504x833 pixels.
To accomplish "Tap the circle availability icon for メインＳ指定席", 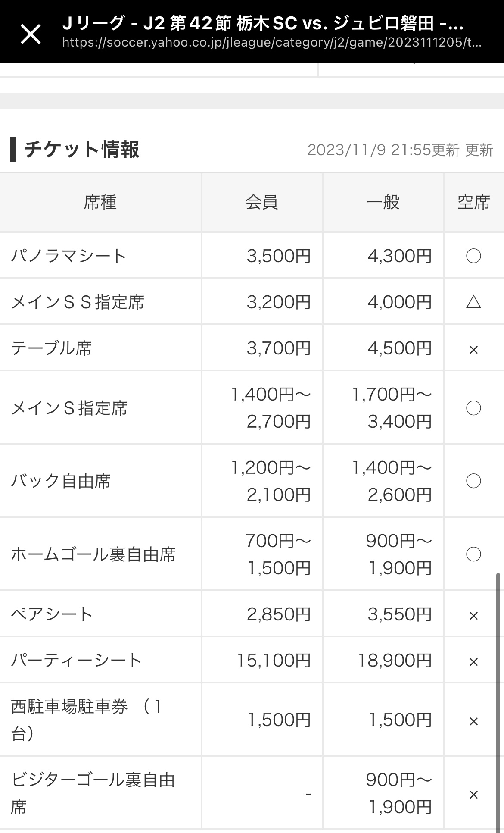I will point(473,408).
